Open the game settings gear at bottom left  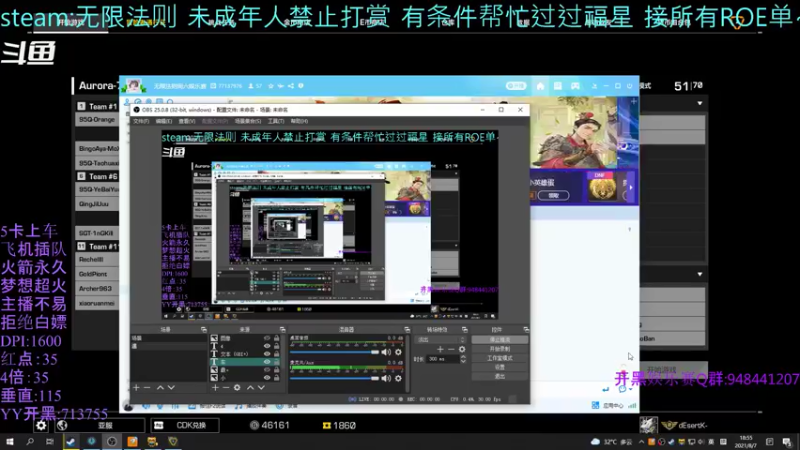(x=41, y=425)
